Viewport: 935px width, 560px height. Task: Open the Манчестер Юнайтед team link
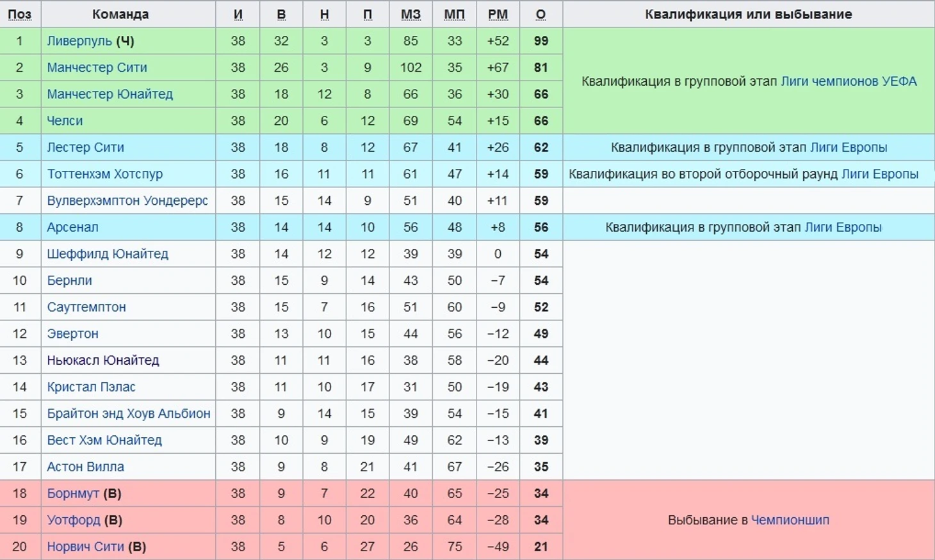click(x=110, y=94)
